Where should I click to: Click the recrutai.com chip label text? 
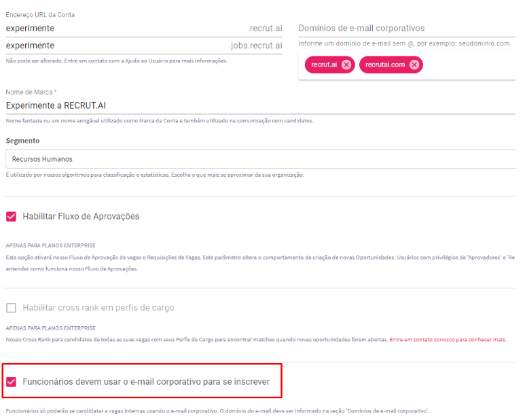click(385, 65)
